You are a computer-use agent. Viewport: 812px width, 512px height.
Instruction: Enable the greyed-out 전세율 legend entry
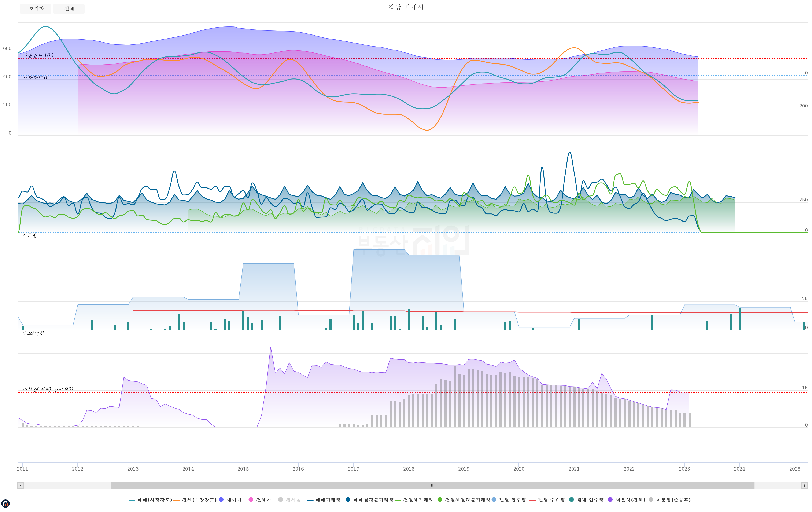[289, 500]
